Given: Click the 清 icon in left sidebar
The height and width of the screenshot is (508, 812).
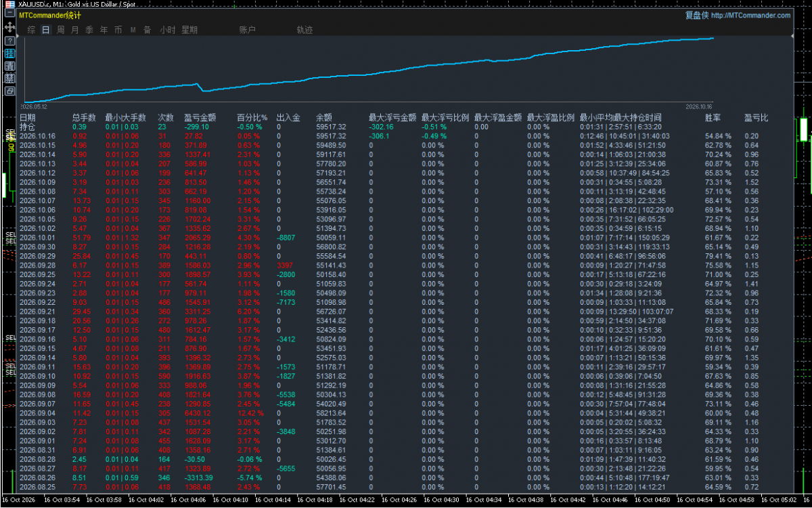Looking at the screenshot, I should pyautogui.click(x=9, y=66).
